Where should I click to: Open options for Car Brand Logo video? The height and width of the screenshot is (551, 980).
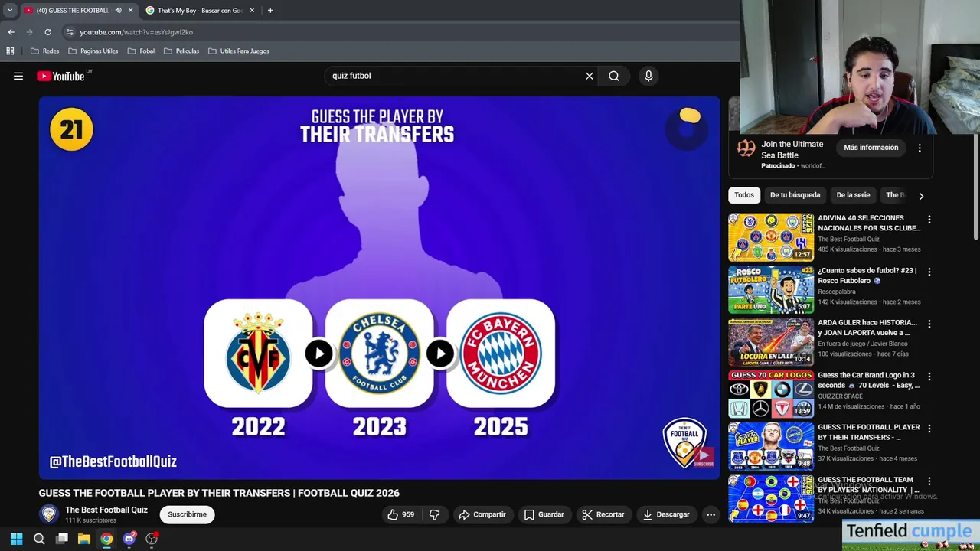(x=929, y=377)
